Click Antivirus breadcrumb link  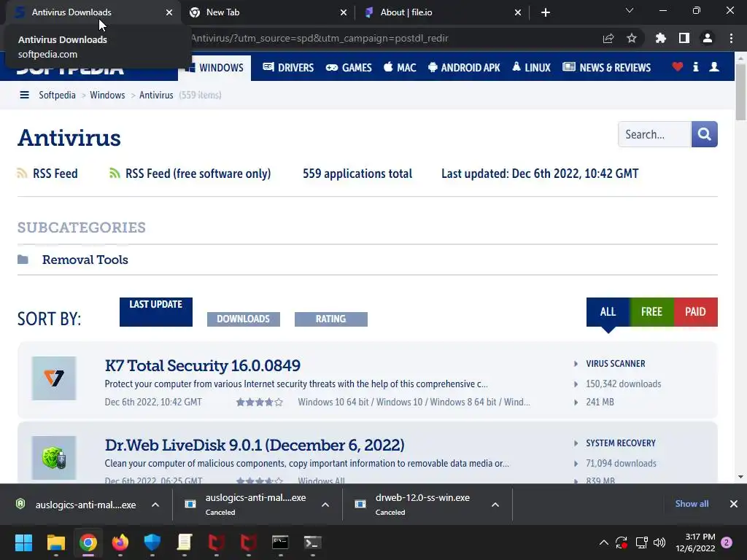(156, 96)
